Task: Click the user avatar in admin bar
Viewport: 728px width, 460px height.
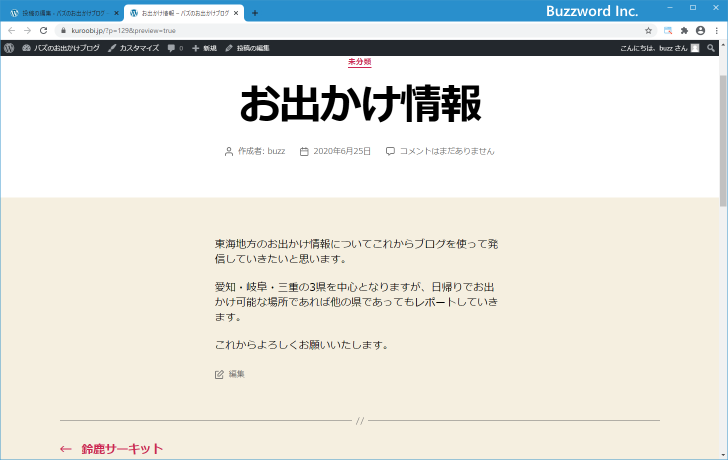Action: pyautogui.click(x=695, y=48)
